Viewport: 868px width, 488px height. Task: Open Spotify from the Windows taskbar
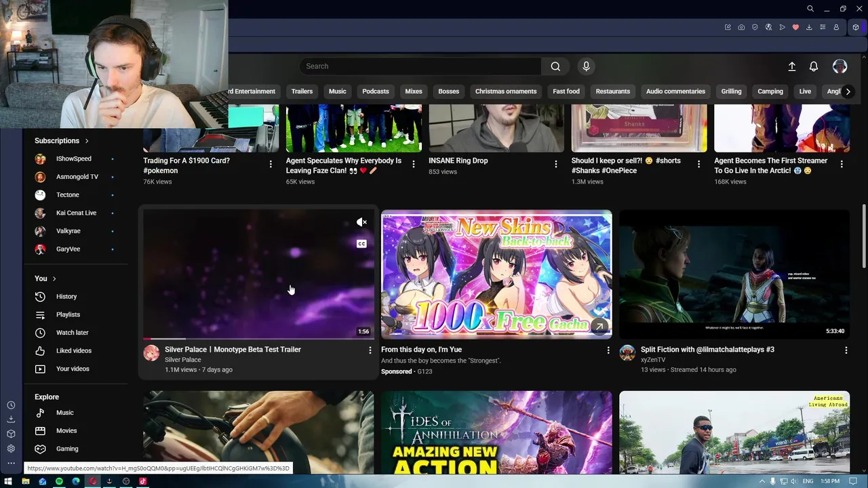point(59,481)
